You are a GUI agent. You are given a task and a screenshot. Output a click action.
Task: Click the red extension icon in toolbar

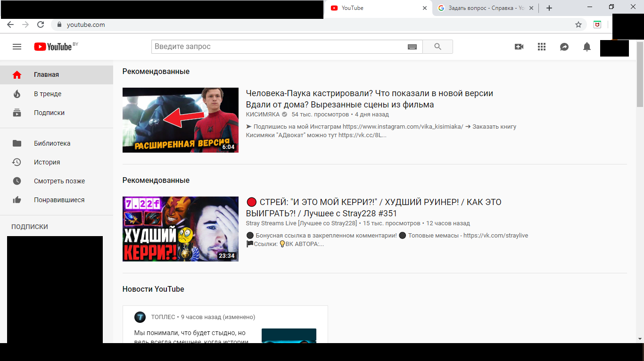pyautogui.click(x=597, y=25)
